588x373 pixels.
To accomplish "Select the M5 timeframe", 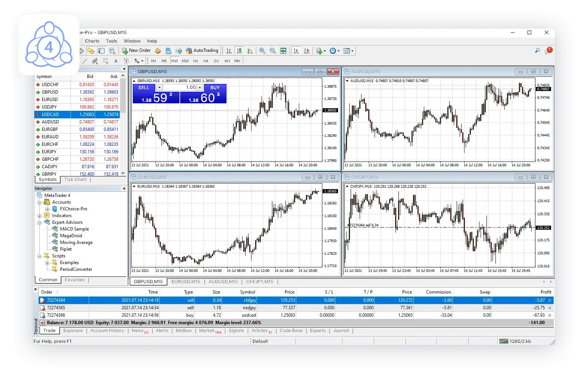I will (x=164, y=61).
